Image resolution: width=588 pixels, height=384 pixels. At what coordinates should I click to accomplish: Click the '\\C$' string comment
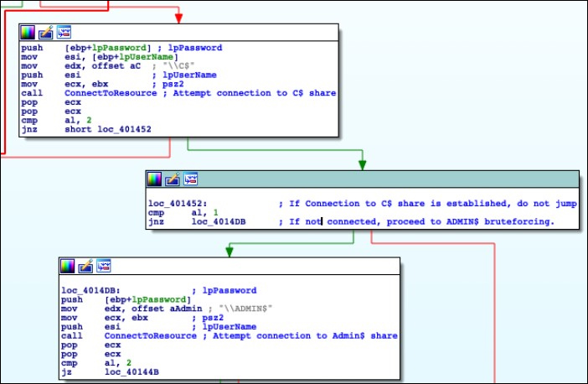point(179,66)
